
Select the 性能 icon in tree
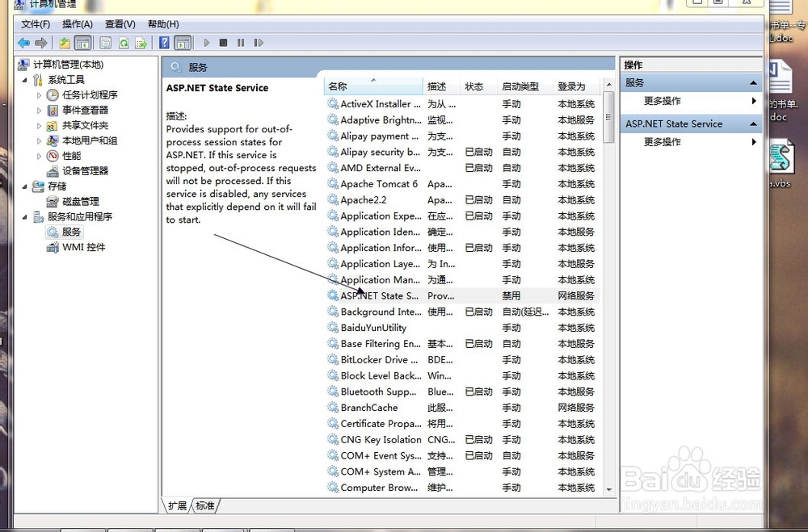[x=53, y=156]
